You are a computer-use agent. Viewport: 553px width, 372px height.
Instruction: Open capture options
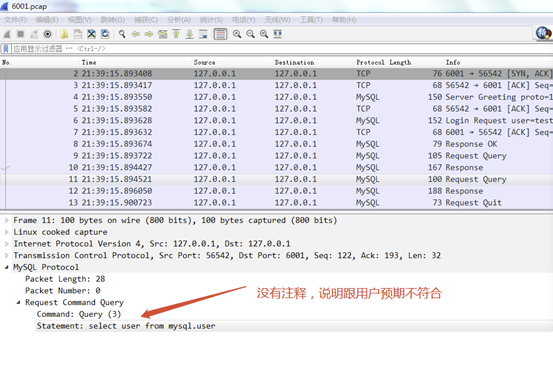pyautogui.click(x=47, y=34)
